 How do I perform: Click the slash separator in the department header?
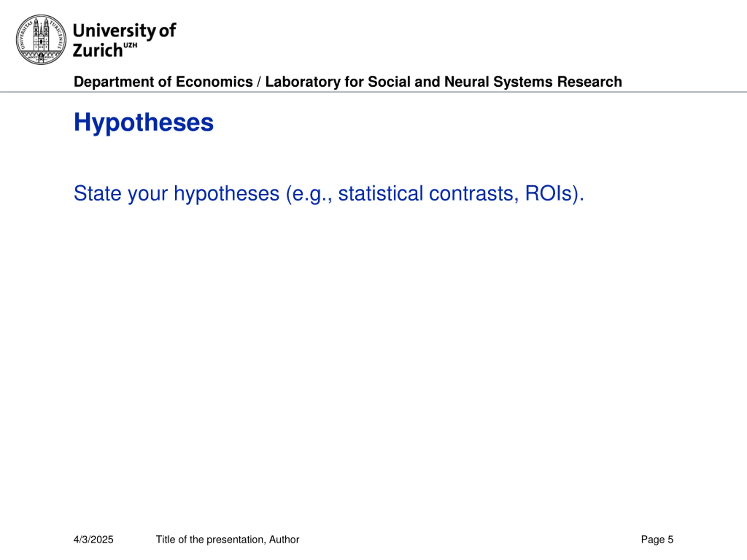tap(259, 82)
